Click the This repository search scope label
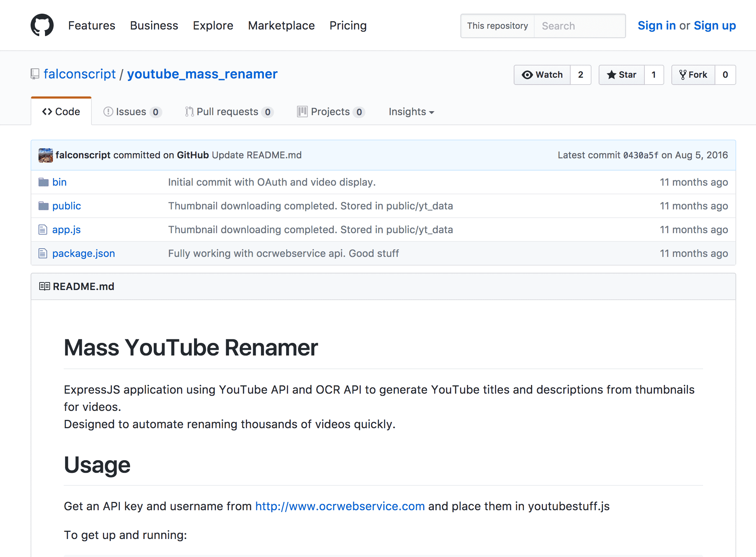756x557 pixels. pyautogui.click(x=498, y=26)
